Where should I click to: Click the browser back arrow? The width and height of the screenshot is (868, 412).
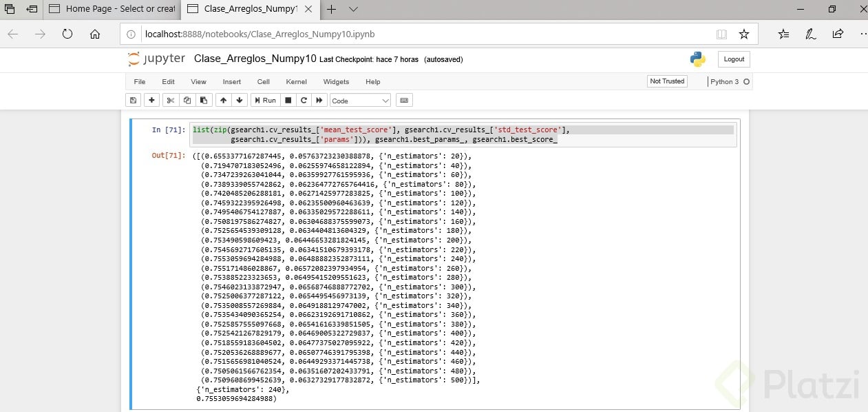[13, 34]
